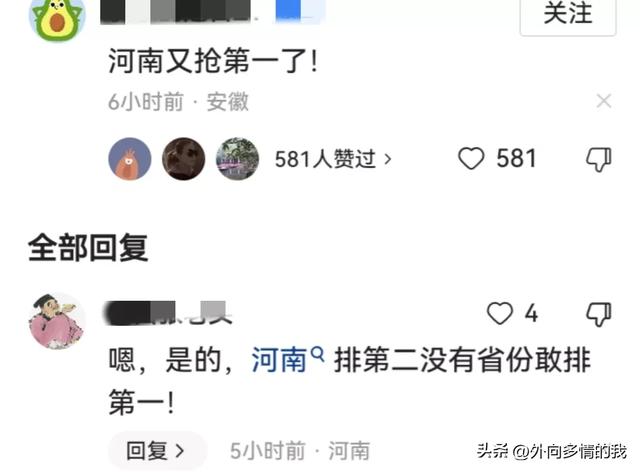Open the blurred username of the replier
The height and width of the screenshot is (472, 640).
pyautogui.click(x=168, y=313)
